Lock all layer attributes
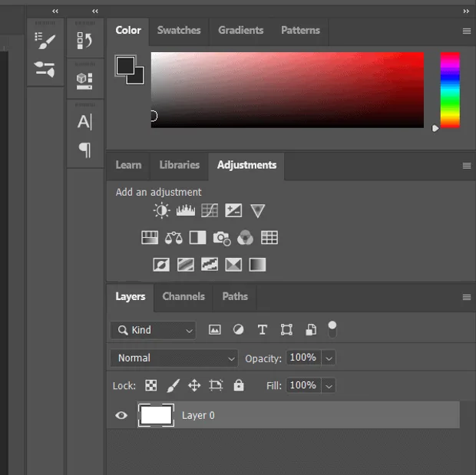Image resolution: width=476 pixels, height=475 pixels. pyautogui.click(x=239, y=385)
